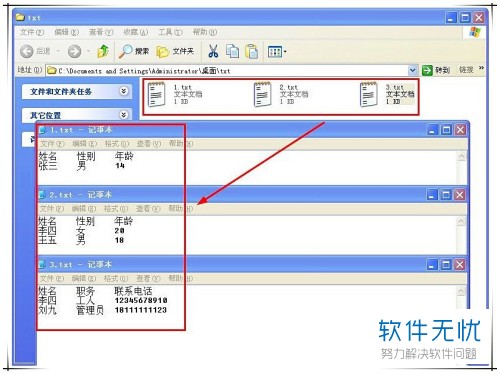Viewport: 500px width, 374px height.
Task: Open Edit menu in 2.txt Notepad
Action: 84,209
